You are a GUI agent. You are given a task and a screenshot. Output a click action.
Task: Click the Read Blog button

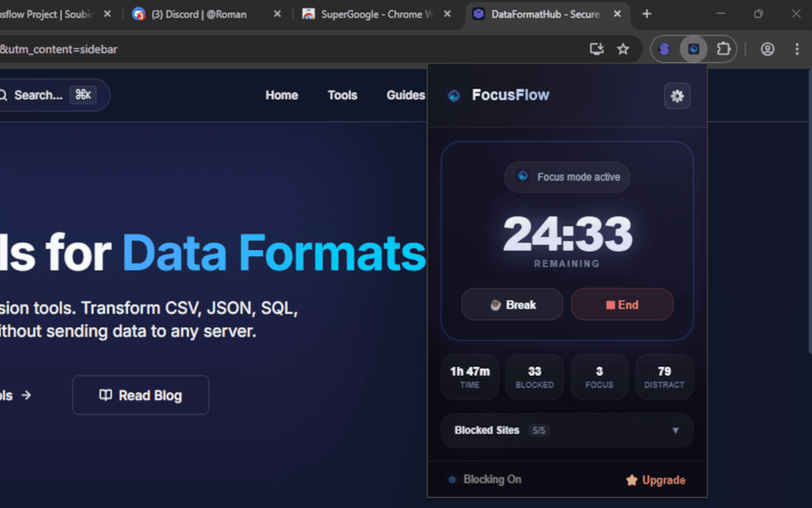pyautogui.click(x=141, y=396)
